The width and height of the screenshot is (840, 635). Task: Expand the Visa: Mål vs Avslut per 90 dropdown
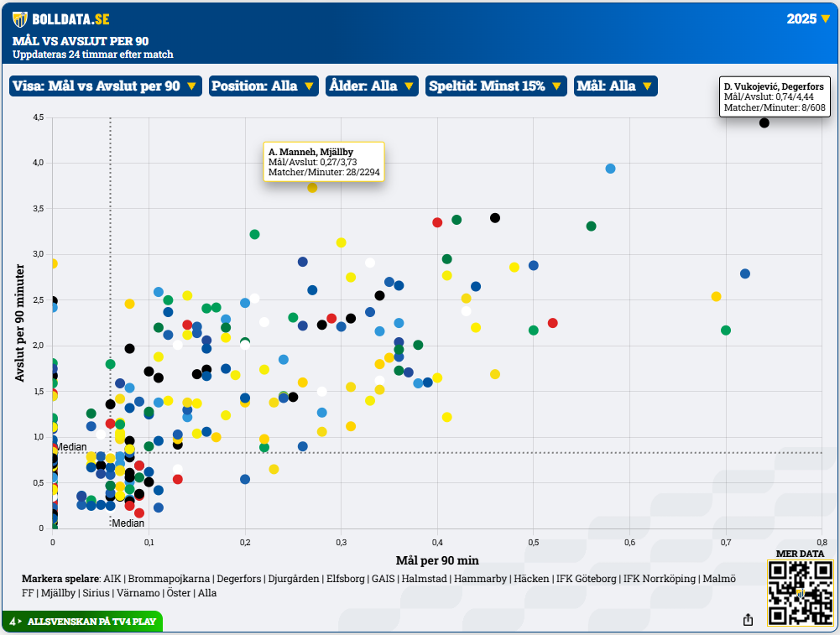(x=105, y=86)
